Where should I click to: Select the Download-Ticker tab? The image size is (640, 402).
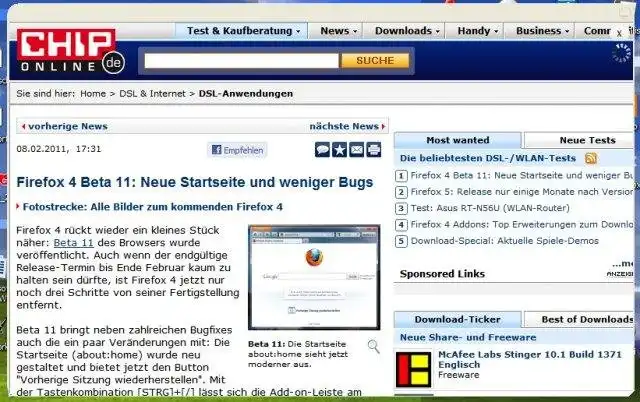point(458,320)
